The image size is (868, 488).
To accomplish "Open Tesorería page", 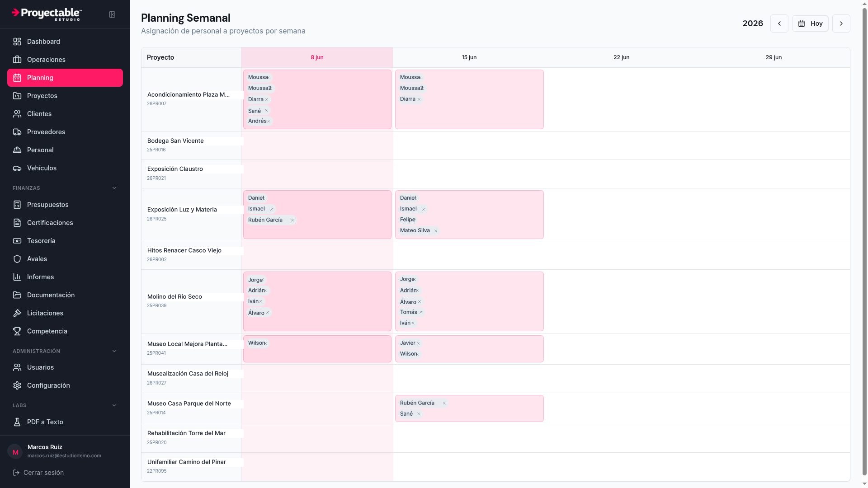I will click(65, 241).
